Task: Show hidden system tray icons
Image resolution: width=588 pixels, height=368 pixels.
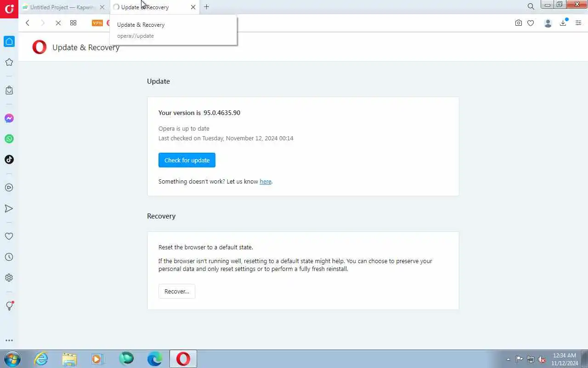Action: pyautogui.click(x=508, y=359)
